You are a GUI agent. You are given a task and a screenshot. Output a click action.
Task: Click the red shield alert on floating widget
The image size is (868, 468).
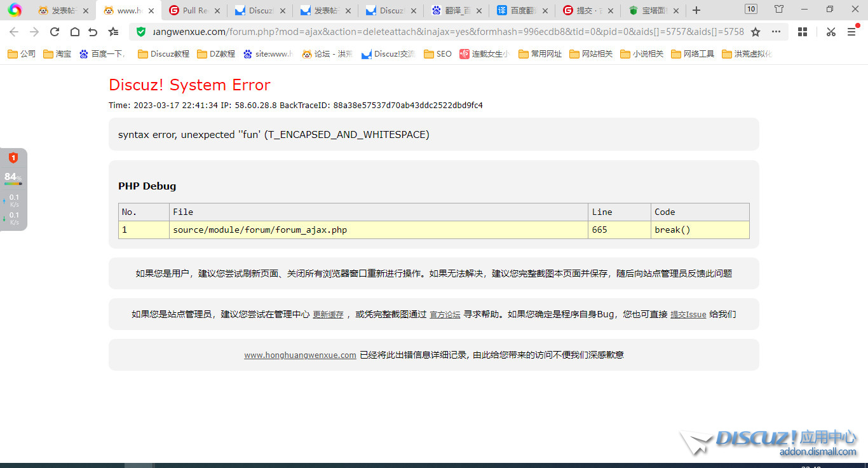pos(13,157)
